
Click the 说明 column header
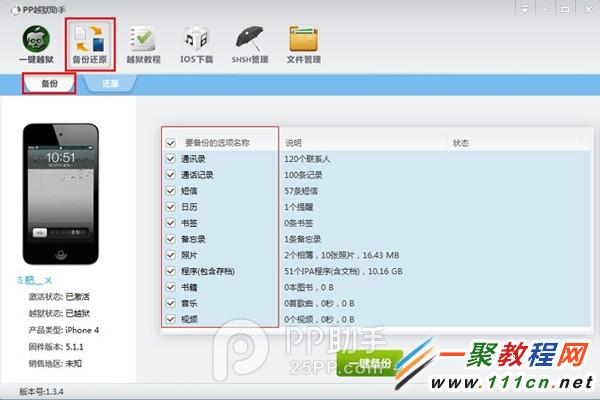click(x=293, y=143)
